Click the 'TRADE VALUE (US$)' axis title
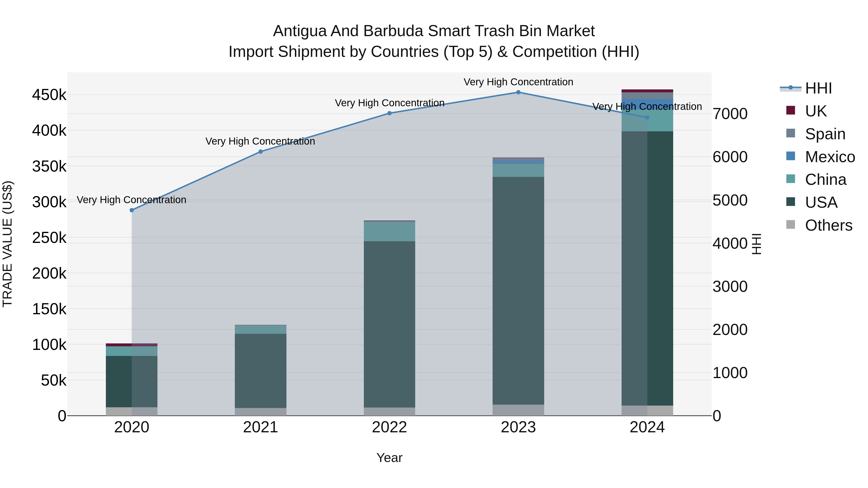The width and height of the screenshot is (868, 488). point(7,244)
